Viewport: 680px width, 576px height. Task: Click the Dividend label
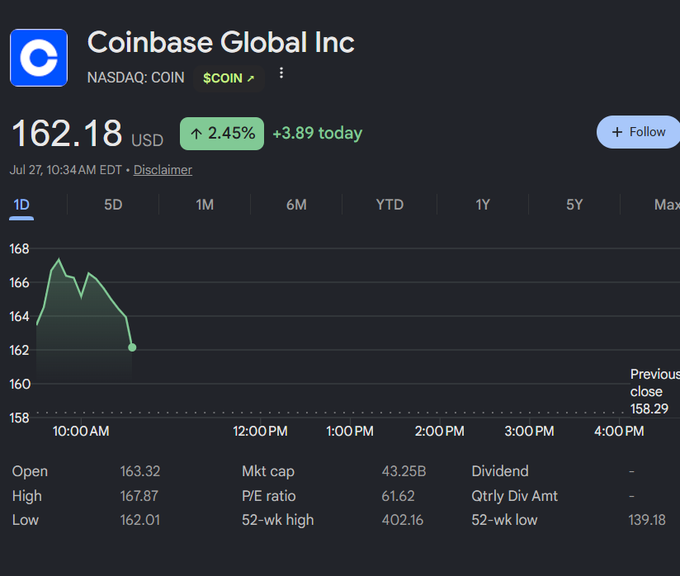click(x=500, y=471)
